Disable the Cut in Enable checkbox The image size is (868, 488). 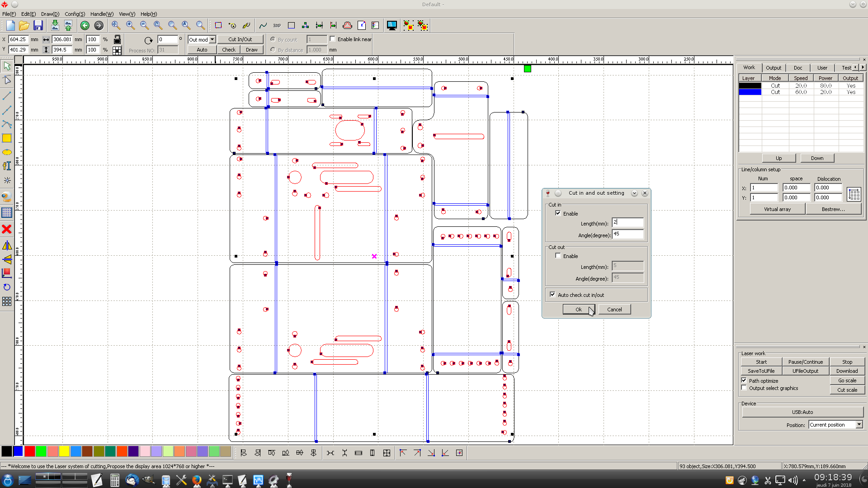tap(558, 213)
